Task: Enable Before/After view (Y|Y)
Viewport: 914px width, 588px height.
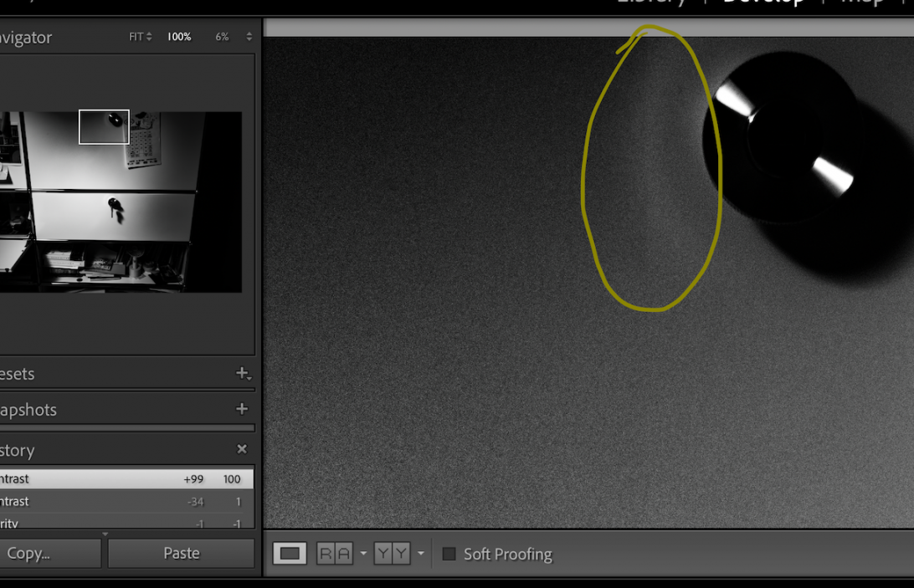Action: pos(393,554)
